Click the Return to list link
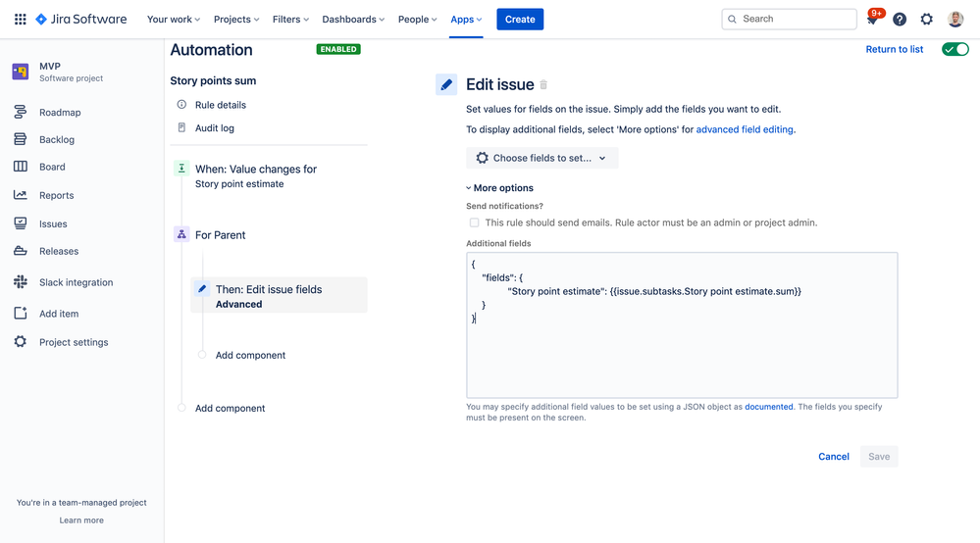Viewport: 980px width, 543px height. click(894, 49)
